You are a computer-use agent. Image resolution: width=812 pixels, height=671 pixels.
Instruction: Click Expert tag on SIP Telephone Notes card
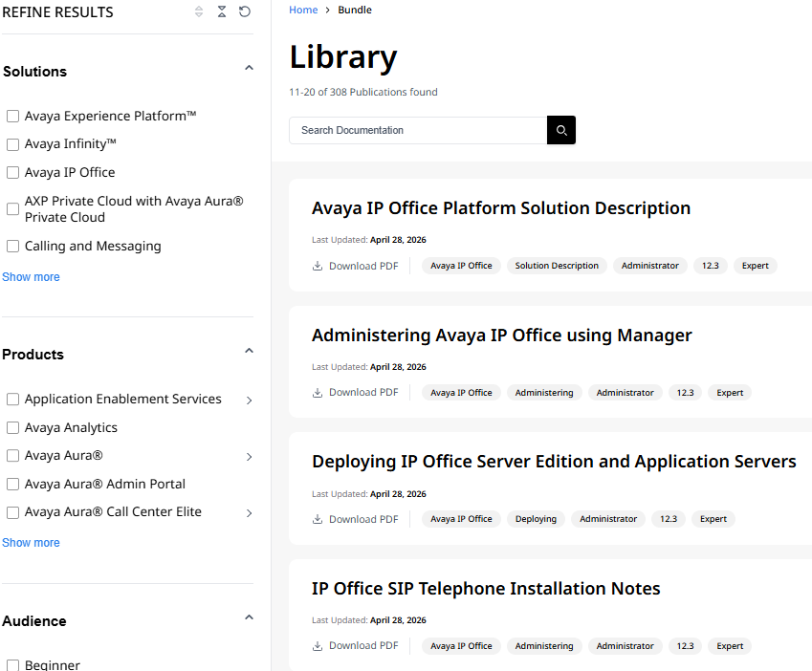(x=730, y=646)
